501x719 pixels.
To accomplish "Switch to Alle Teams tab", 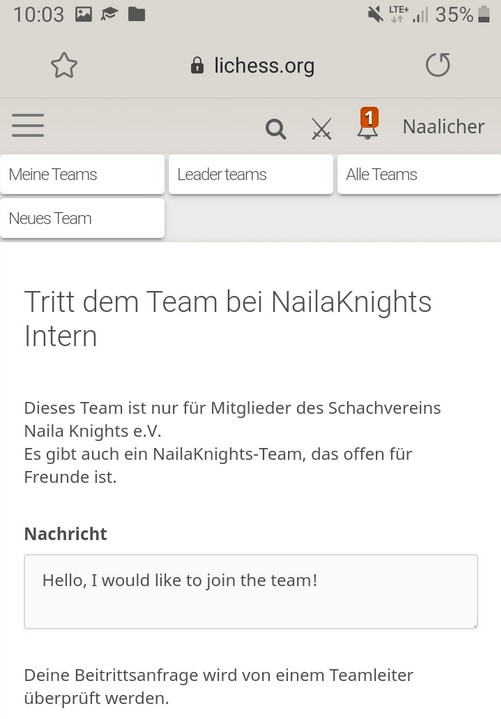I will (x=419, y=174).
